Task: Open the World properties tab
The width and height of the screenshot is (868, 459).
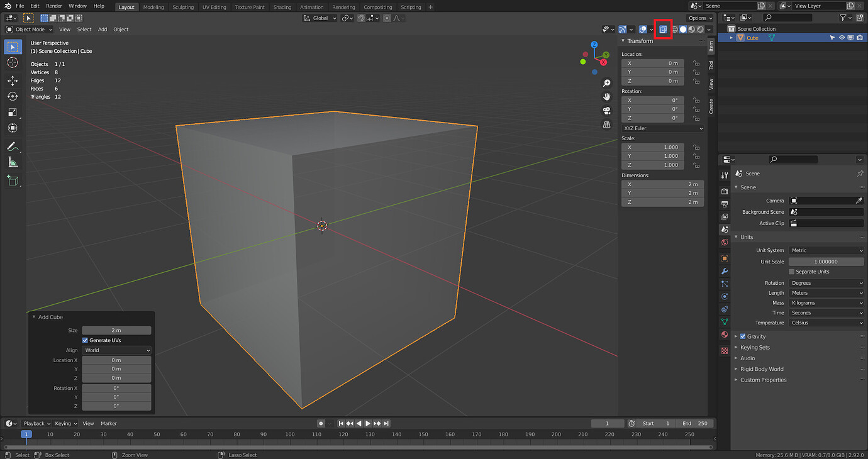Action: (x=725, y=242)
